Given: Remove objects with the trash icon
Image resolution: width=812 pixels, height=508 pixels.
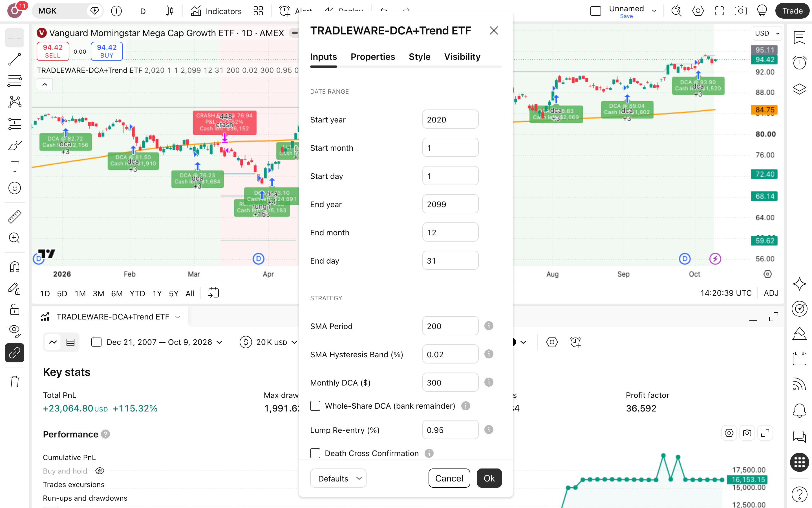Looking at the screenshot, I should click(14, 382).
